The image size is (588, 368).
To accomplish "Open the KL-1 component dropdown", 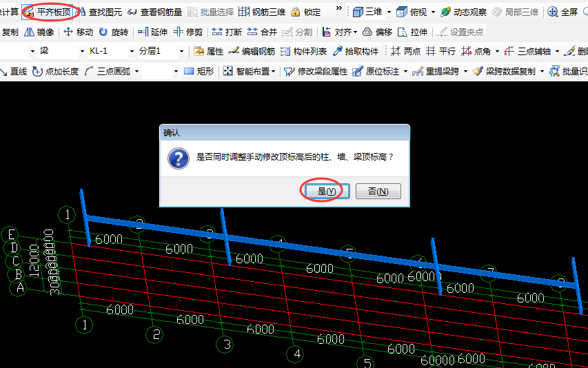I will pyautogui.click(x=132, y=51).
